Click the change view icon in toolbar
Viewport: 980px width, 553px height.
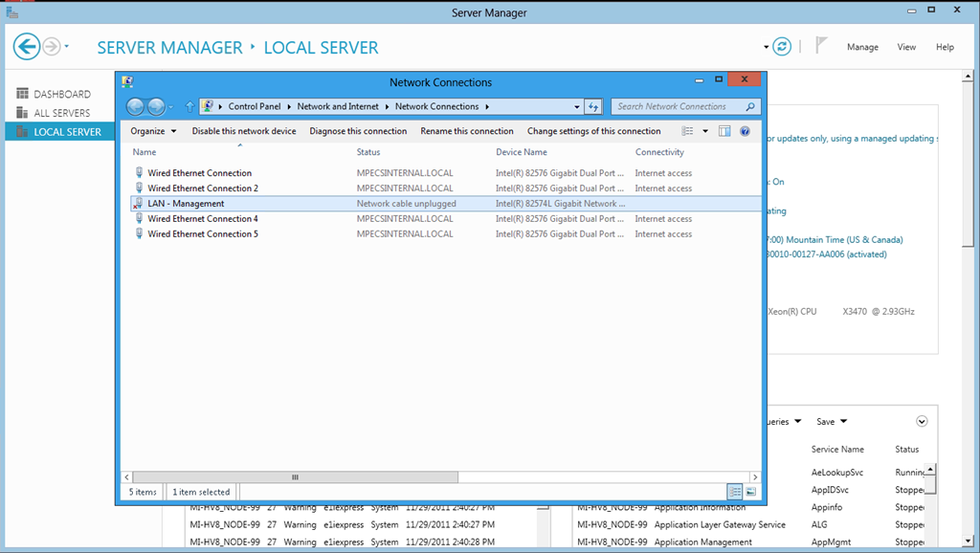tap(687, 131)
